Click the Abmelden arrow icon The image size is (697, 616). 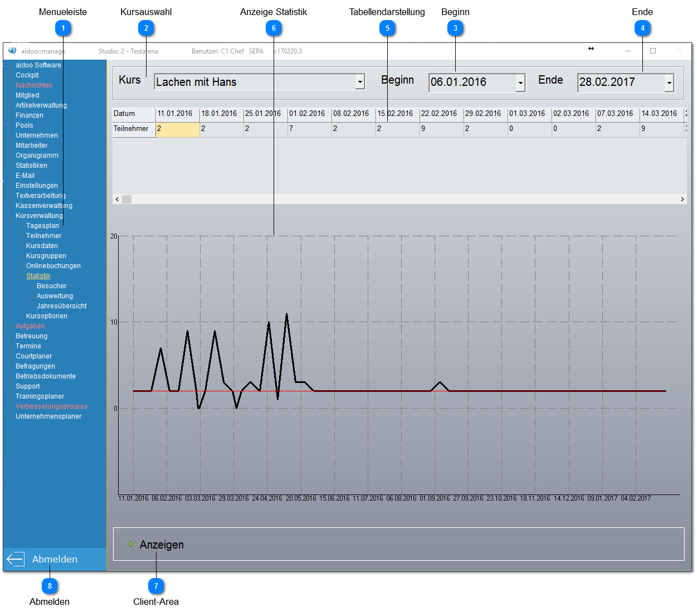coord(16,559)
